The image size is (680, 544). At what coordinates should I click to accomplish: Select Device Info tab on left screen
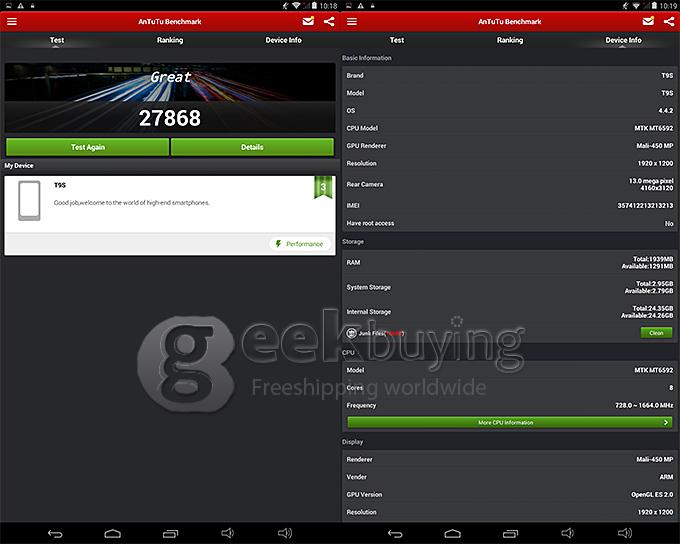point(284,40)
